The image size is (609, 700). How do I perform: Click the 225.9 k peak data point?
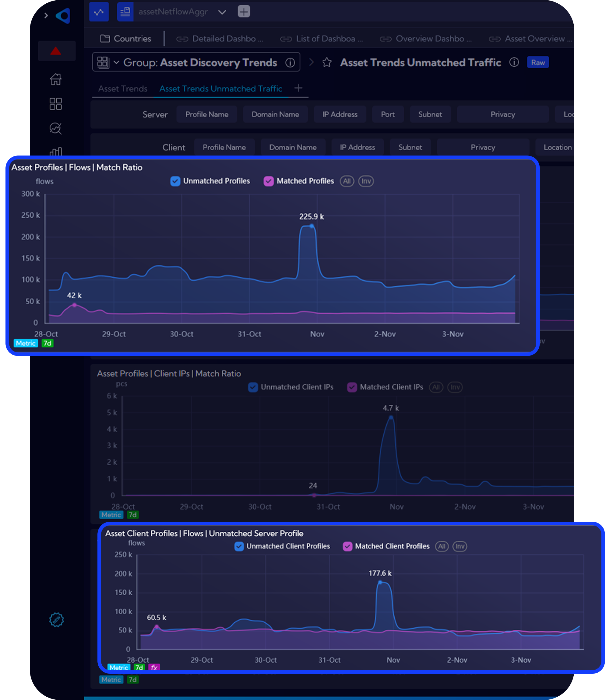coord(312,226)
